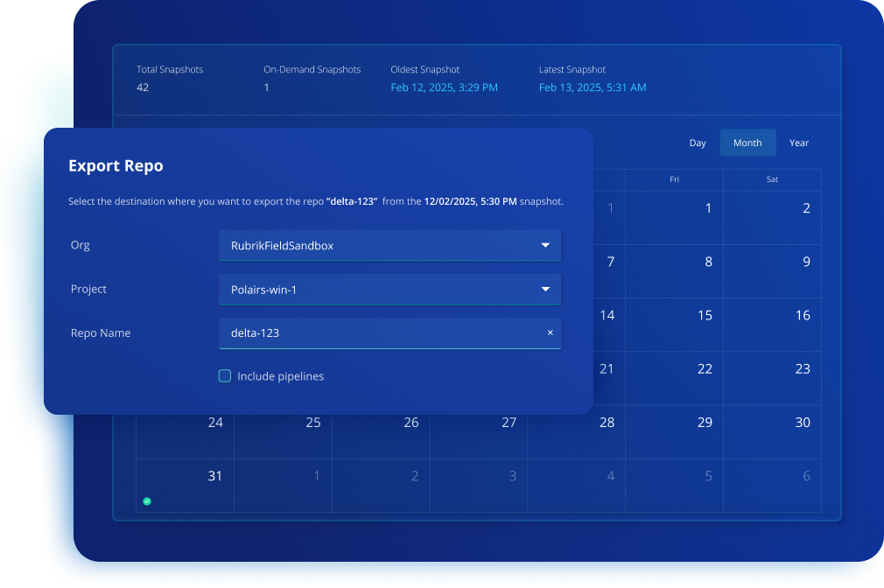The image size is (884, 588).
Task: Select the Month view tab
Action: pyautogui.click(x=747, y=143)
